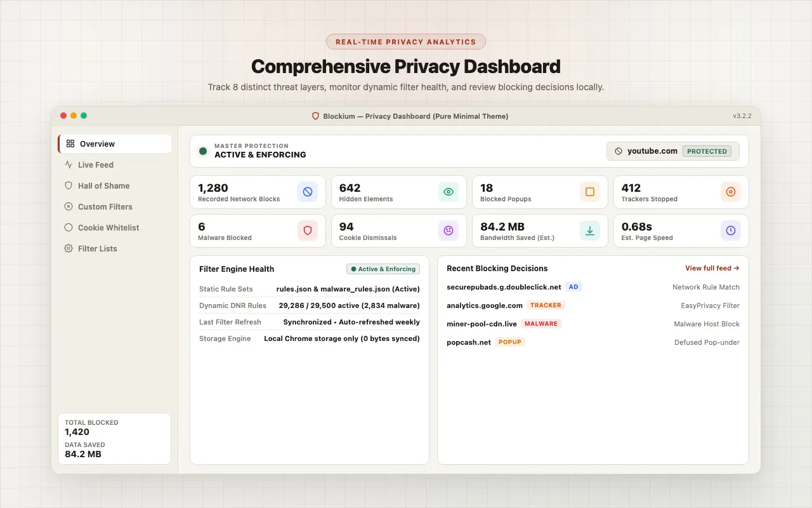This screenshot has width=812, height=508.
Task: Click the Active & Enforcing status badge
Action: pos(383,269)
